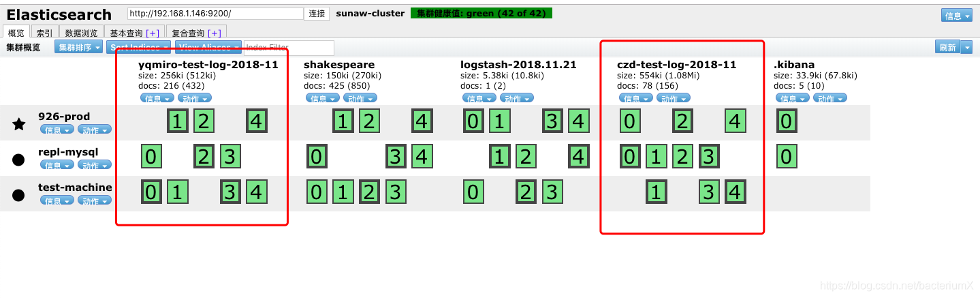Open the Sort Indices dropdown
Viewport: 980px width, 298px height.
tap(139, 47)
